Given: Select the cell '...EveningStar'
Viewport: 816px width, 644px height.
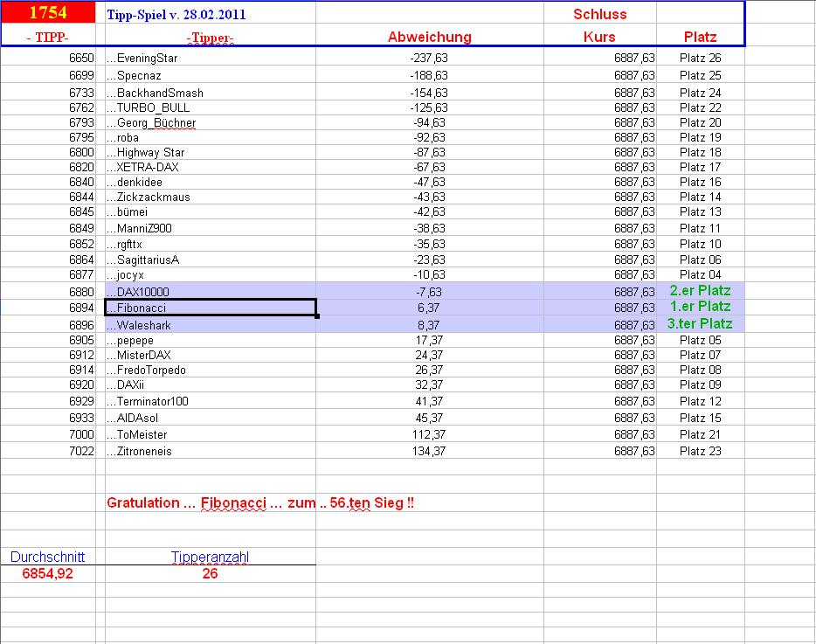Looking at the screenshot, I should (x=211, y=58).
